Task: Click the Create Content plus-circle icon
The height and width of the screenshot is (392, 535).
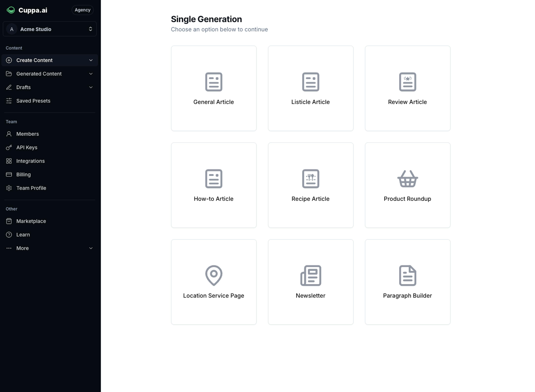Action: 9,60
